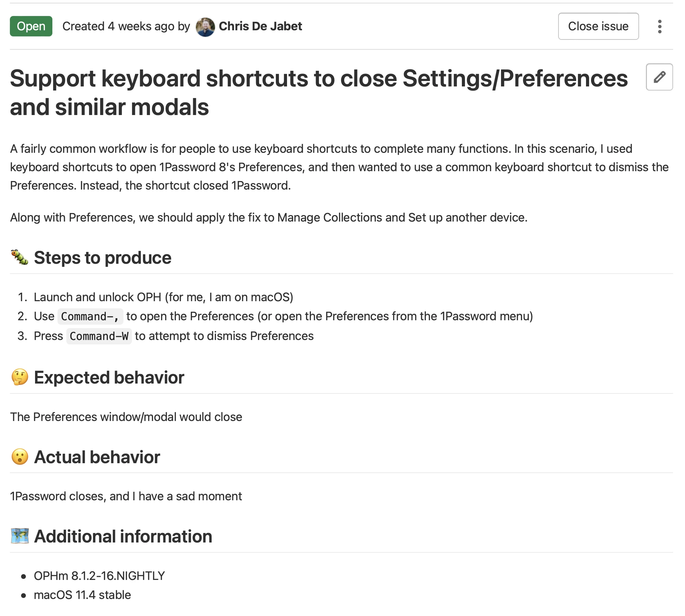Open the three-dot issue actions menu
The width and height of the screenshot is (685, 616).
pos(659,27)
